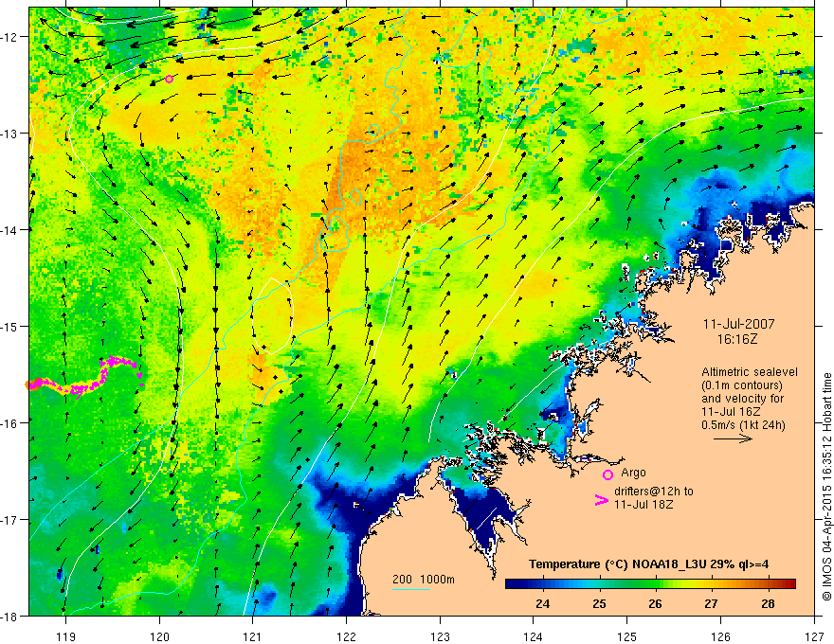The height and width of the screenshot is (644, 834).
Task: Click the magenta drifters legend arrowhead
Action: 601,499
